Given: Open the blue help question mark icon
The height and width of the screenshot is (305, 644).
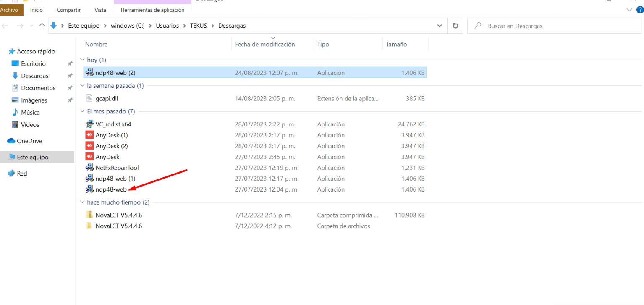Looking at the screenshot, I should point(640,10).
